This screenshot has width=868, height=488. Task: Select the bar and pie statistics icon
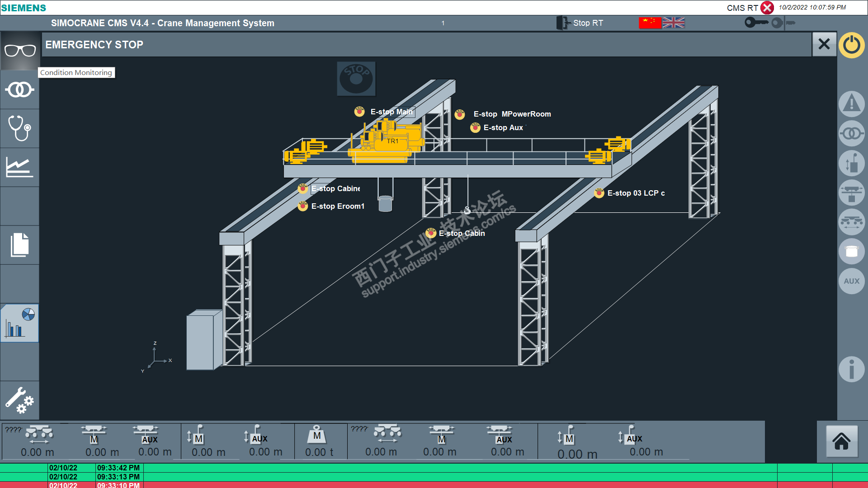[x=20, y=323]
